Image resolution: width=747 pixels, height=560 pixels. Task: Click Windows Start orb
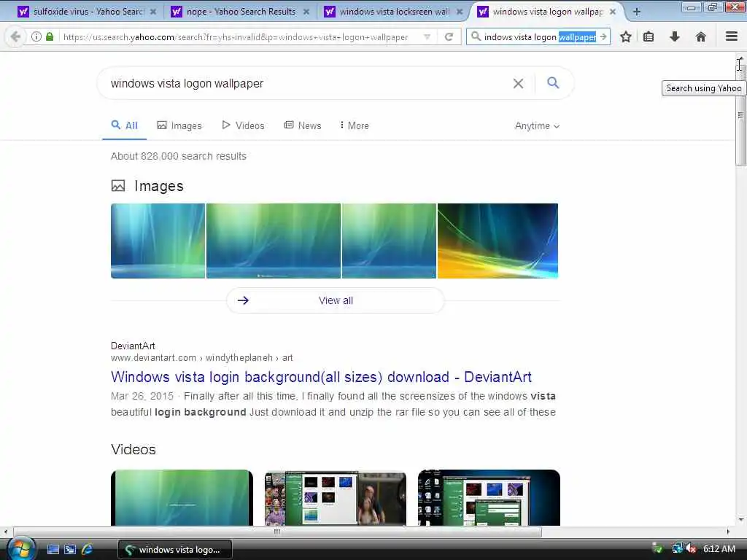point(20,549)
